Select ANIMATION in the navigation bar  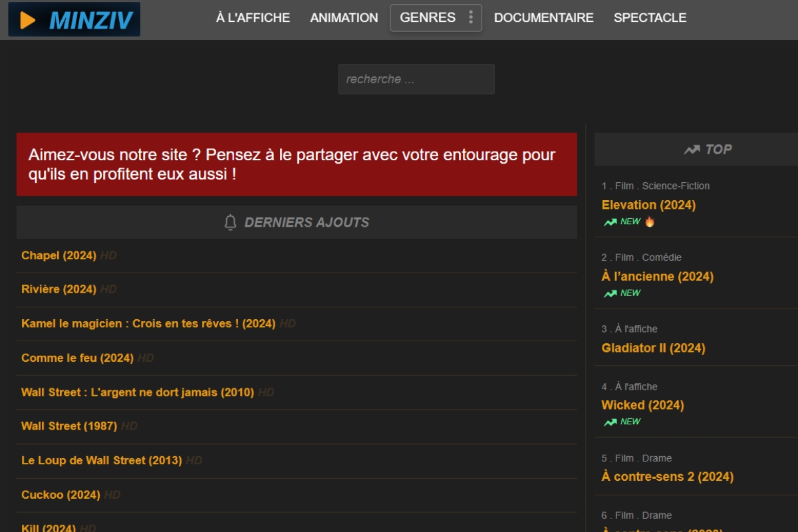pyautogui.click(x=344, y=17)
